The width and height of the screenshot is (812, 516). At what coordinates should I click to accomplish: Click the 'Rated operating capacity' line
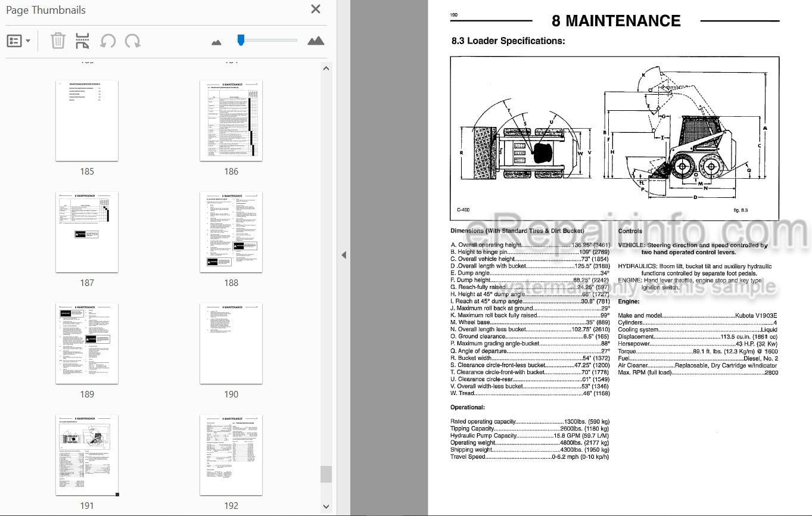point(530,422)
